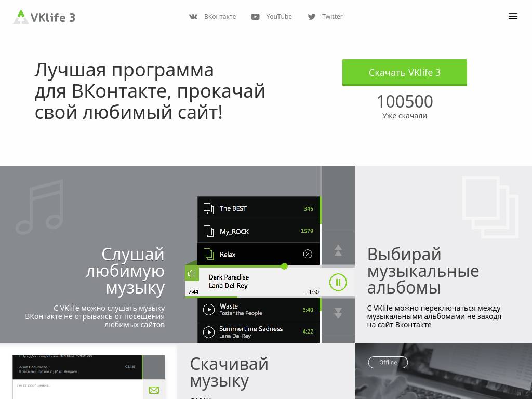This screenshot has width=532, height=399.
Task: Click the Twitter bird icon
Action: [x=312, y=17]
